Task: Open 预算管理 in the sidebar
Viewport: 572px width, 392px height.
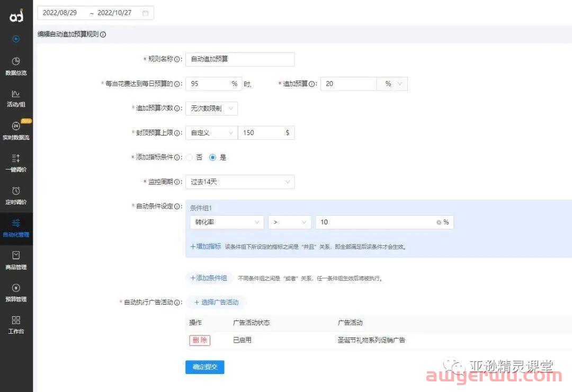Action: [16, 293]
